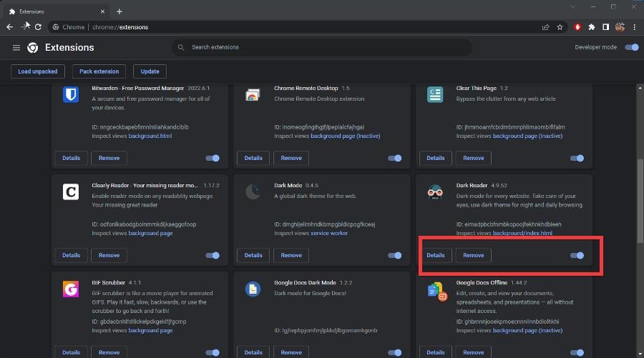
Task: Open the hamburger main menu icon
Action: 16,48
